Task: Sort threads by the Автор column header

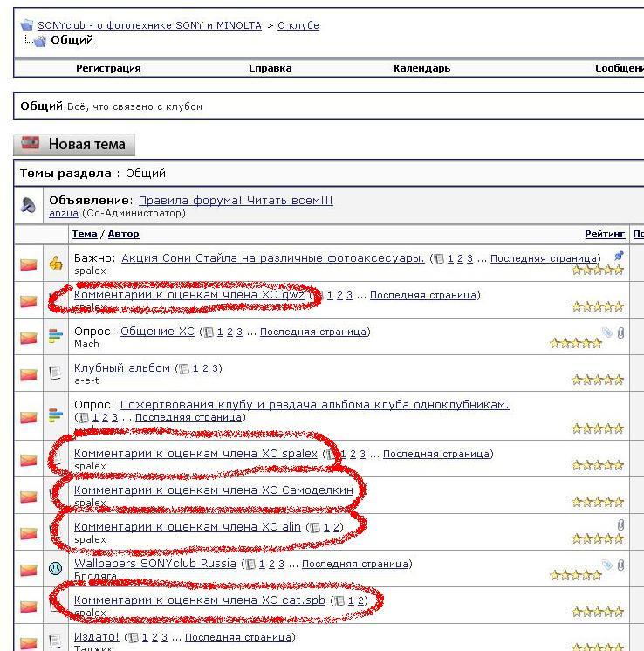Action: tap(123, 234)
